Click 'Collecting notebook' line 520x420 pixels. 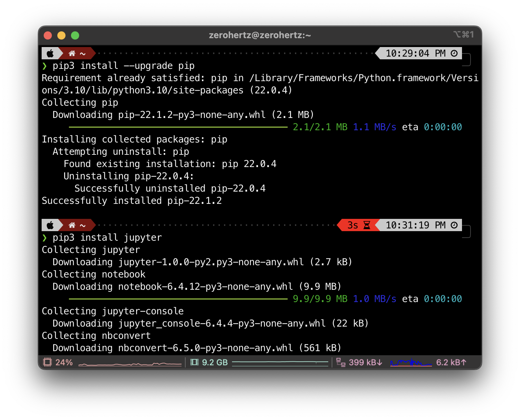click(x=93, y=274)
